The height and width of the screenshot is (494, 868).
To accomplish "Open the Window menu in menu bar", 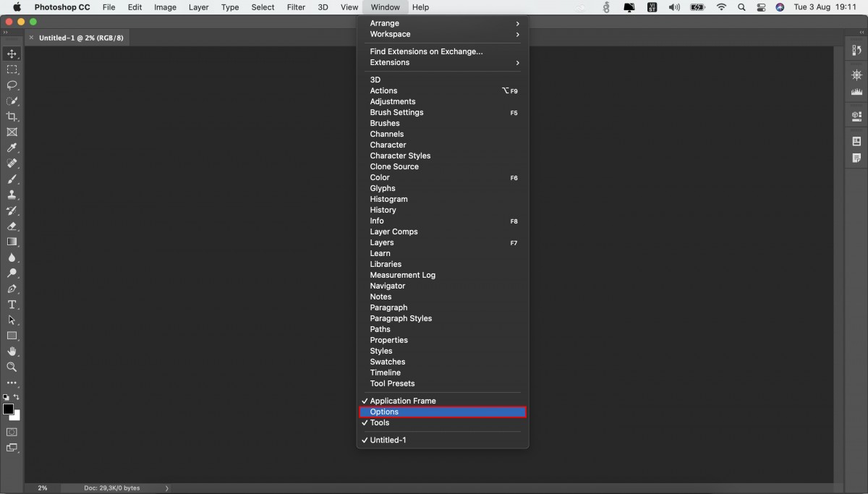I will [x=385, y=7].
